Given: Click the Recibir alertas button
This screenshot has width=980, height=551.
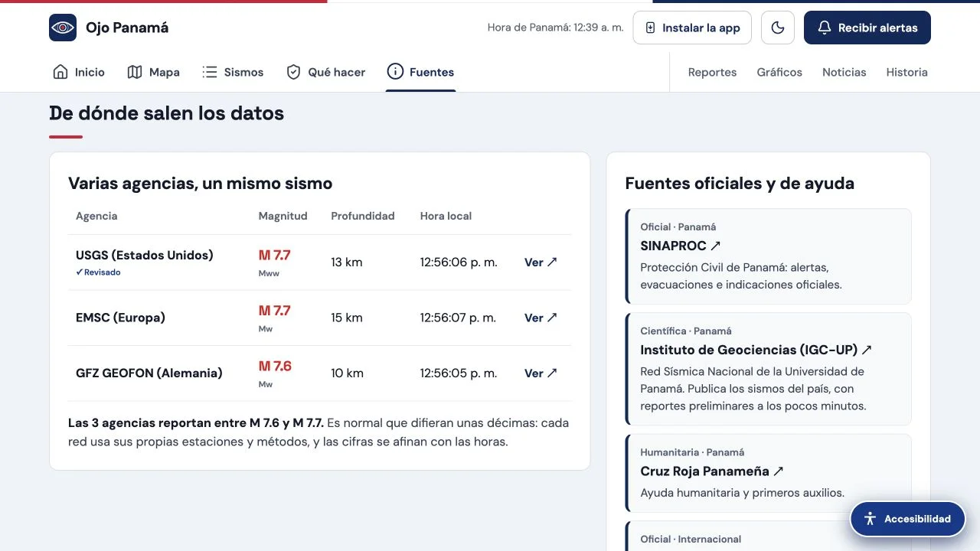Looking at the screenshot, I should pyautogui.click(x=867, y=28).
